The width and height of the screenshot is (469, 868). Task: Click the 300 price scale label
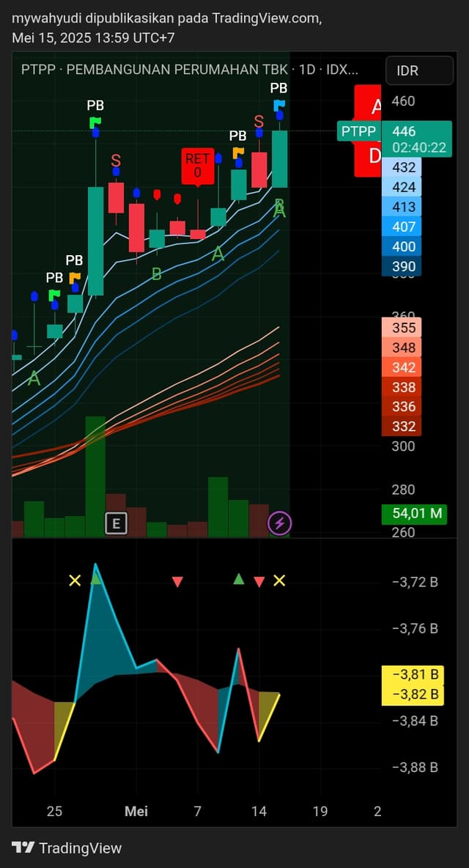(403, 446)
